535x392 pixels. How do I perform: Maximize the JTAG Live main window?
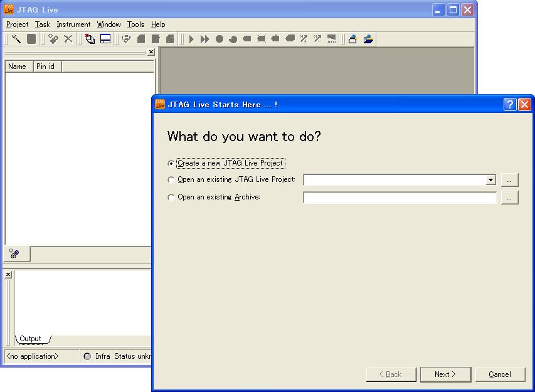(453, 10)
